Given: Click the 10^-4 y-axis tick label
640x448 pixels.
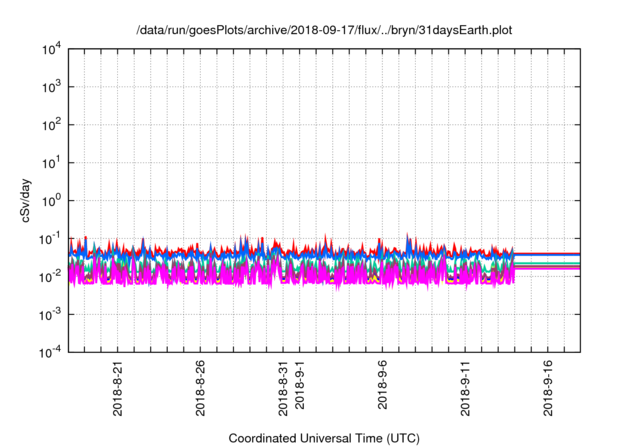Looking at the screenshot, I should coord(50,351).
